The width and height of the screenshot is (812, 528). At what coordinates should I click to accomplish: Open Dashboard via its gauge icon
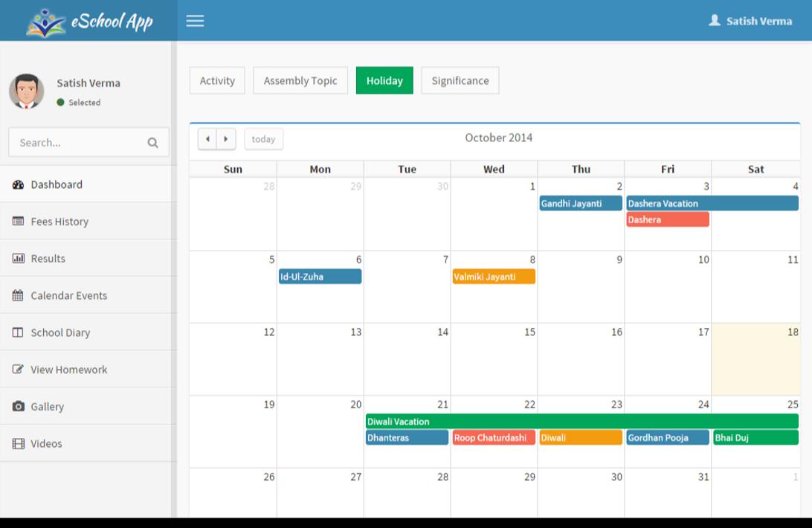18,184
